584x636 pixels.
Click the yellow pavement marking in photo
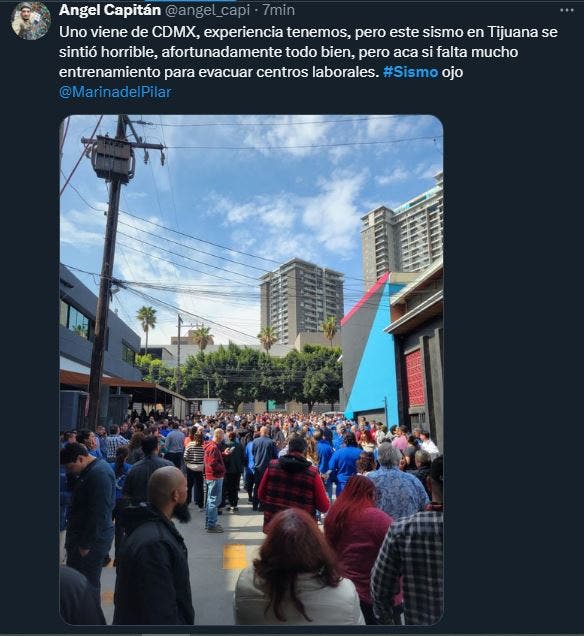pos(234,557)
